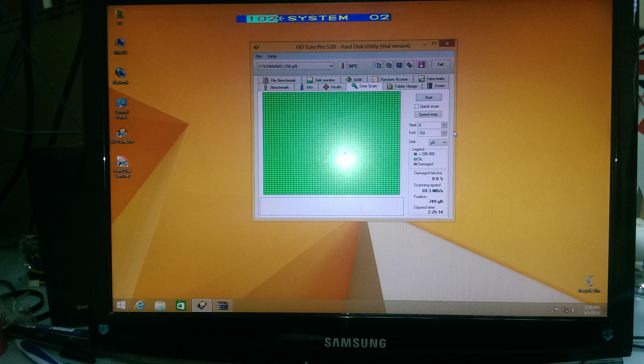The image size is (644, 364).
Task: Expand the ST9750420AS drive dropdown
Action: point(331,66)
